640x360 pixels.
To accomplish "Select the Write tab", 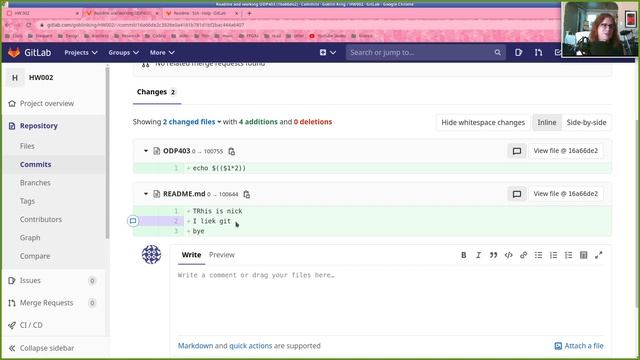I will 191,255.
